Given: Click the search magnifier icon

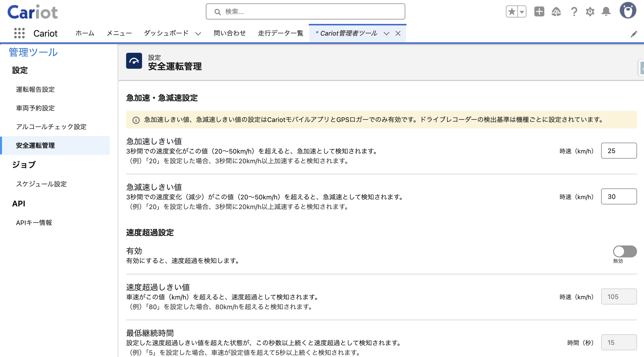Looking at the screenshot, I should click(218, 12).
